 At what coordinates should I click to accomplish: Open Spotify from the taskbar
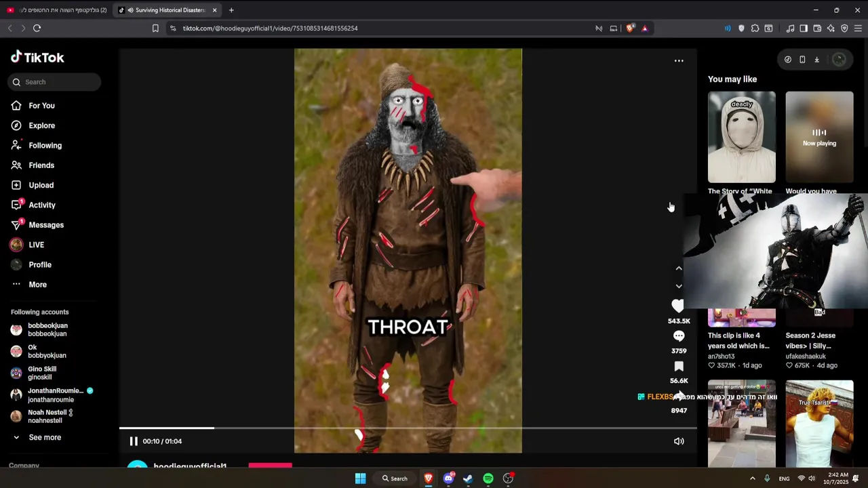(488, 479)
